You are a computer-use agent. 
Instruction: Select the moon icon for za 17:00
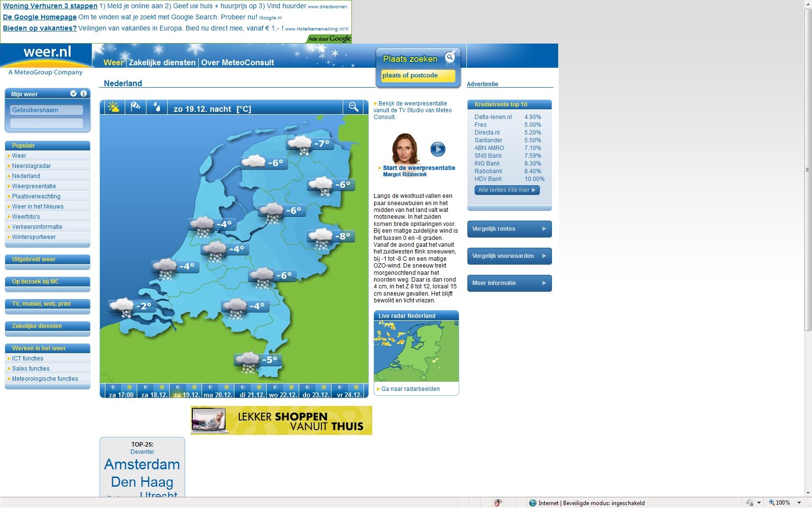114,388
